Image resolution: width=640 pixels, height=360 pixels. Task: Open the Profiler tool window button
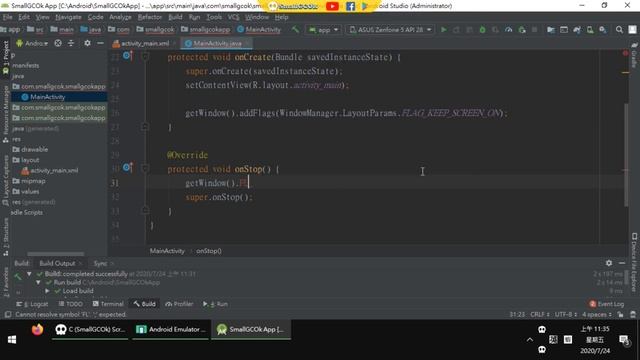(179, 304)
